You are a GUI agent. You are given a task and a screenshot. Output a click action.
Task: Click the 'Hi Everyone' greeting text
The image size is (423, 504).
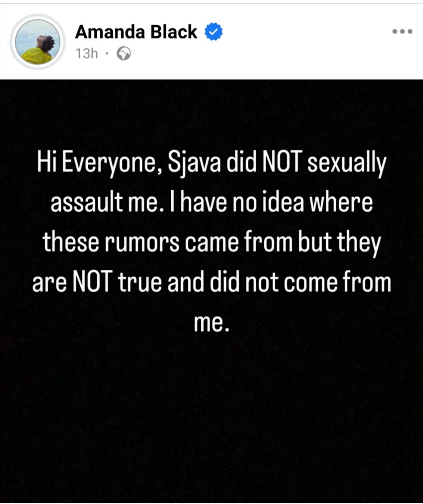[x=98, y=163]
